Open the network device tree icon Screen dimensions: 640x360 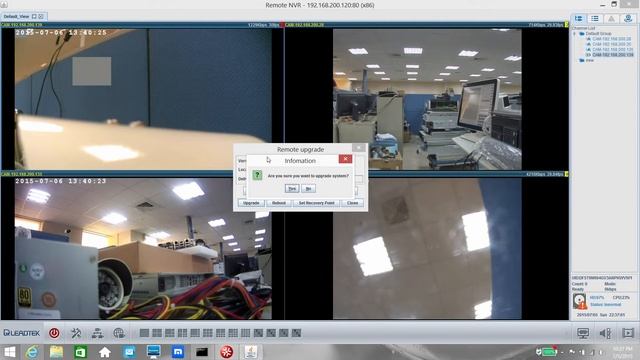click(98, 333)
